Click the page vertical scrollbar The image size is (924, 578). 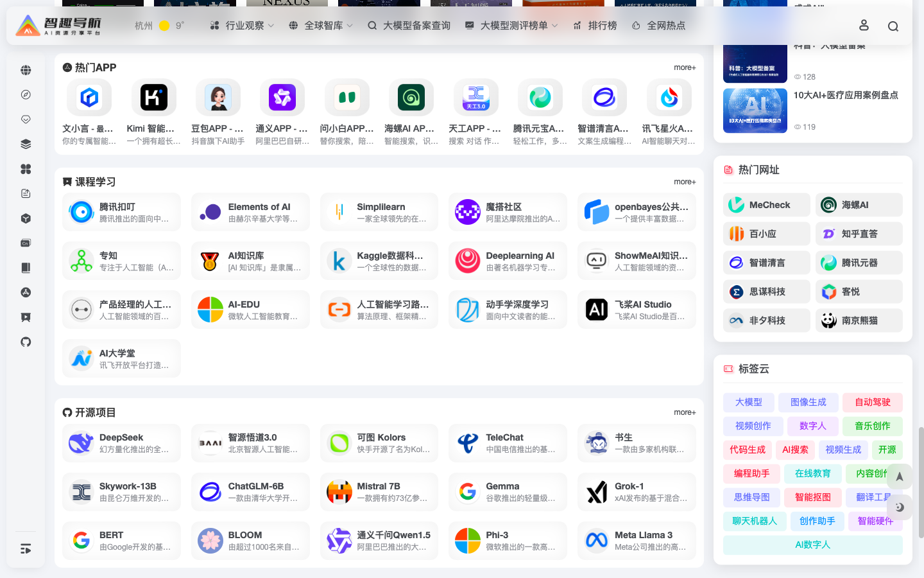click(921, 482)
